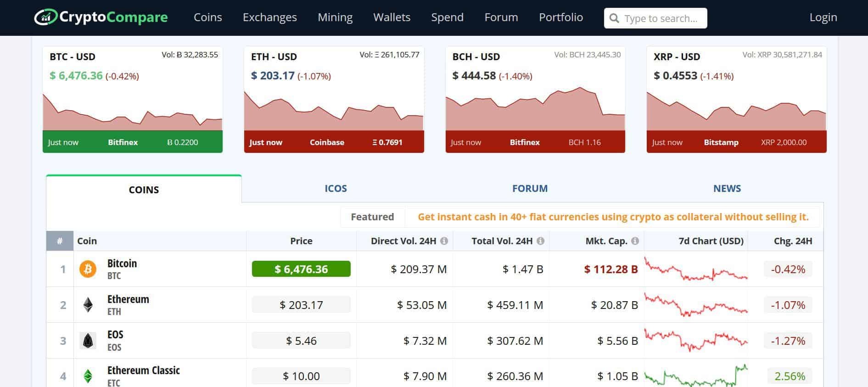Switch to the NEWS tab

[x=727, y=188]
